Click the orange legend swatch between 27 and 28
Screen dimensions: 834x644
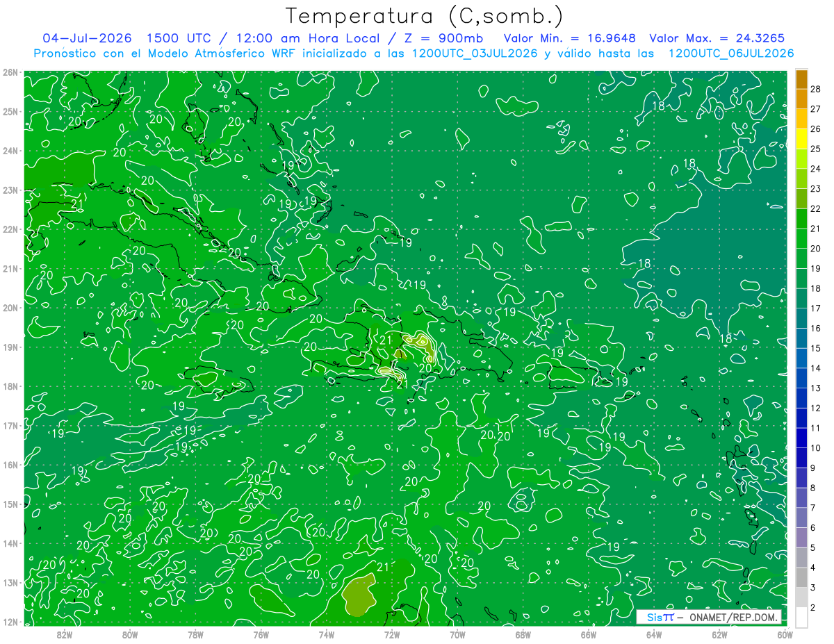click(x=801, y=99)
